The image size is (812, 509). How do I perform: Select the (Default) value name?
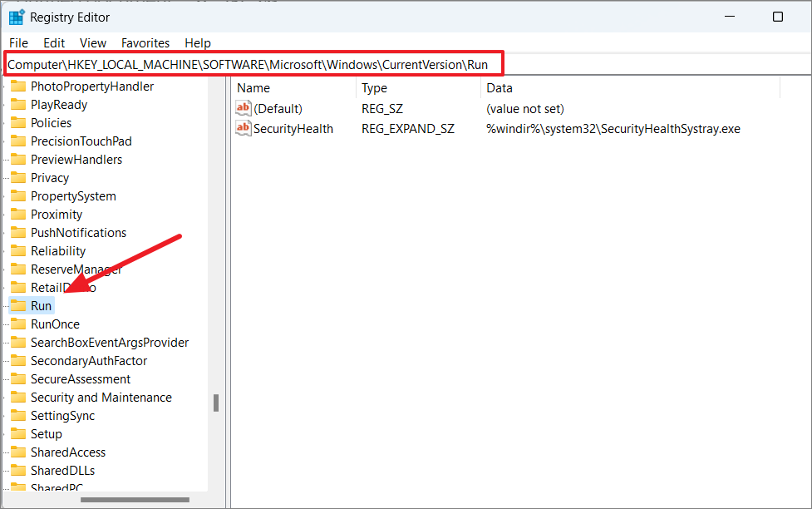278,108
